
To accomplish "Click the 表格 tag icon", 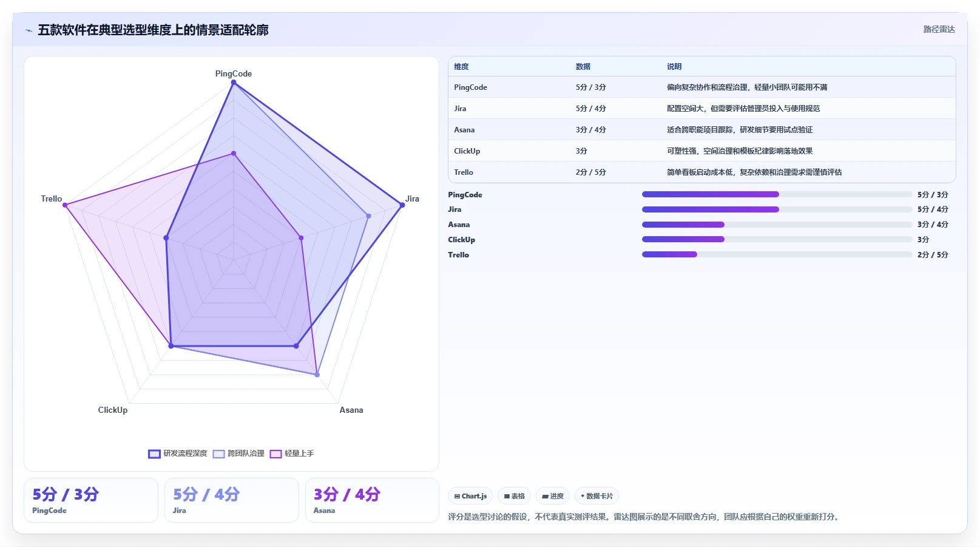I will point(507,497).
